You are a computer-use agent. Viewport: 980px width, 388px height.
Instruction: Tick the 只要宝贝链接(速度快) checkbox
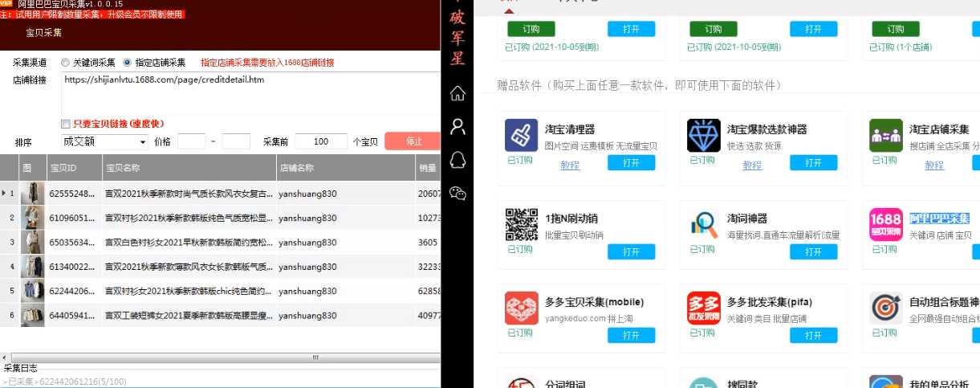(x=66, y=124)
